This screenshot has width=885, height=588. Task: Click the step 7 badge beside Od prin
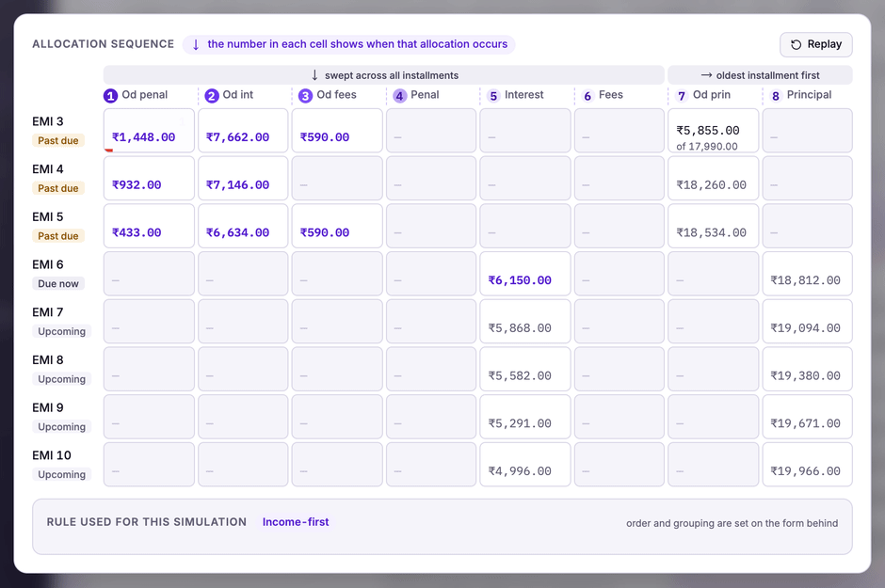[x=682, y=96]
